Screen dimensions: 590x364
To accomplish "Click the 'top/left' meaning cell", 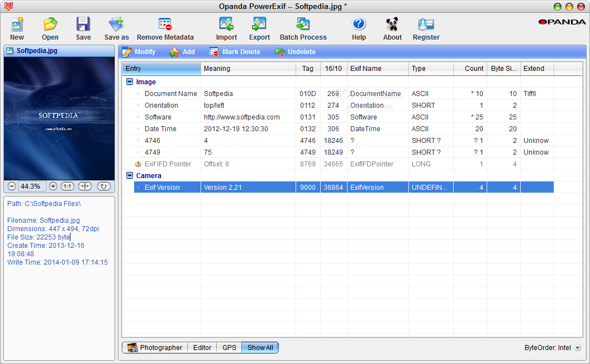I will click(x=248, y=106).
